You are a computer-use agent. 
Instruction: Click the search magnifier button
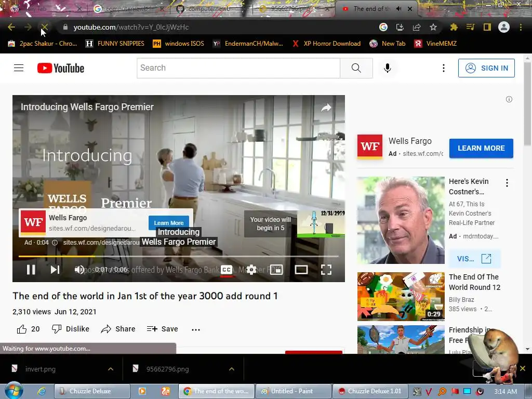pos(356,68)
